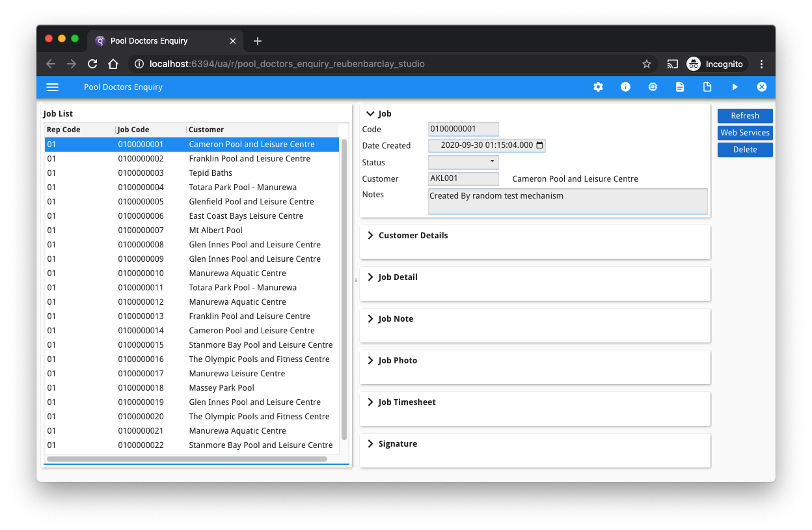Screen dimensions: 812x530
Task: Select the Massey Park Pool row
Action: coord(192,388)
